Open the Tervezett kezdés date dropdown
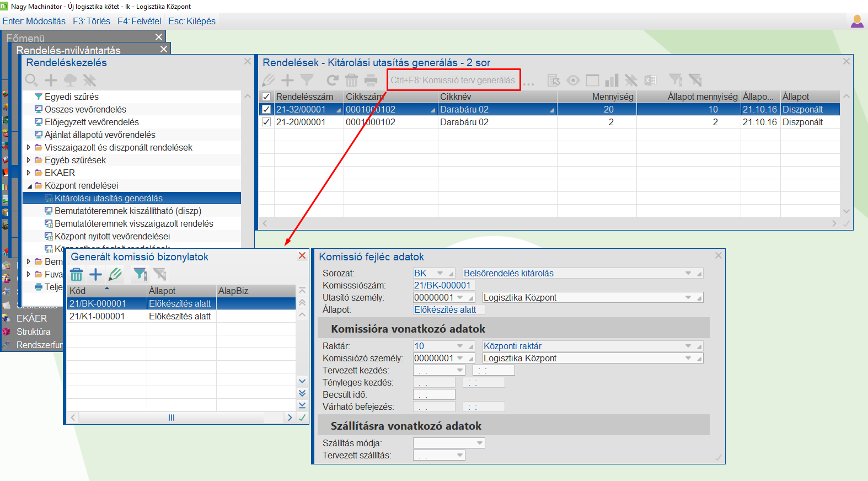The width and height of the screenshot is (868, 481). pyautogui.click(x=460, y=370)
